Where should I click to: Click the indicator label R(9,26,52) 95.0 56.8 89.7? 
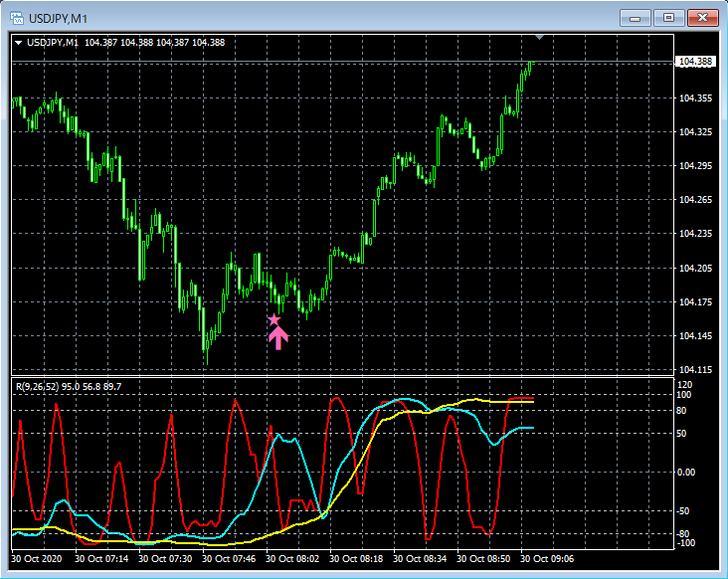(x=69, y=386)
